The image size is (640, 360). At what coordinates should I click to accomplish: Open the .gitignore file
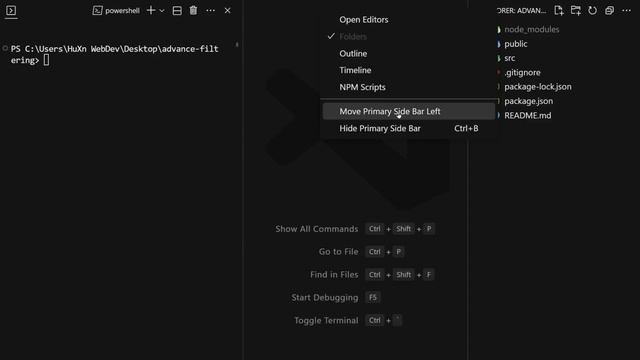coord(522,72)
